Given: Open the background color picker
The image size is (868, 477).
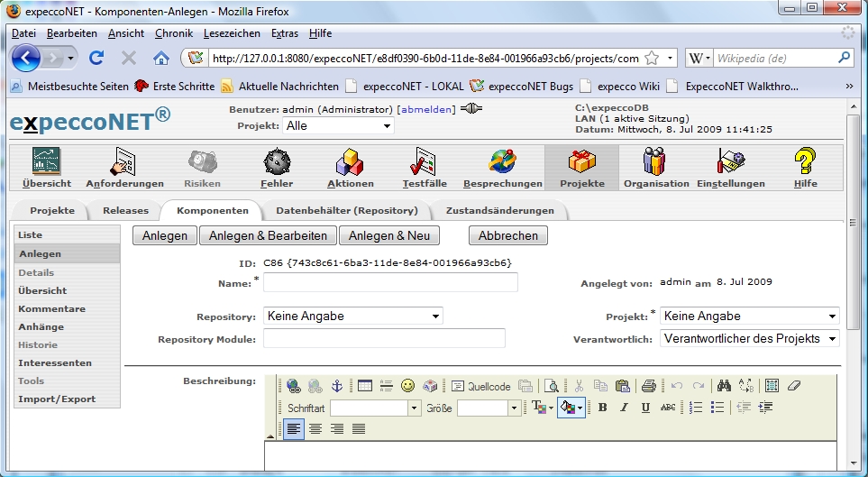Looking at the screenshot, I should pyautogui.click(x=571, y=408).
